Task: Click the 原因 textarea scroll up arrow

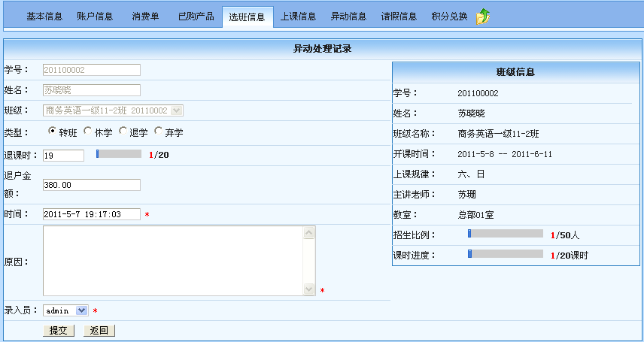Action: 309,233
